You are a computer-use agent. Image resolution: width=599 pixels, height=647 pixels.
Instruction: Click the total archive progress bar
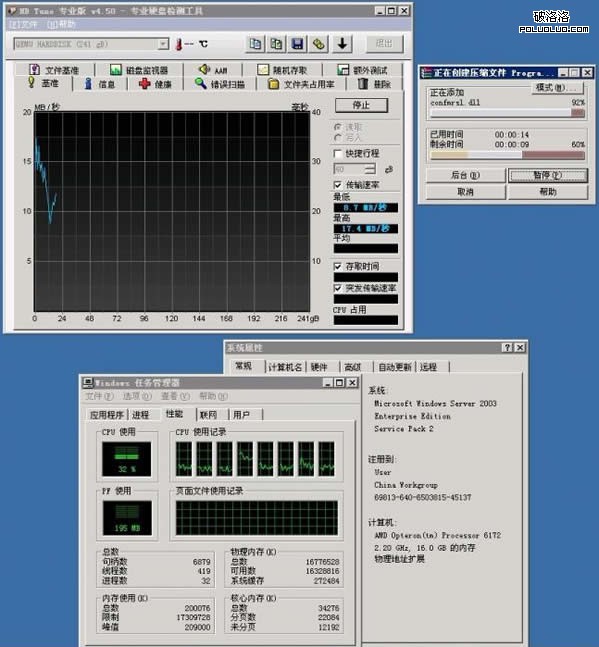coord(507,155)
